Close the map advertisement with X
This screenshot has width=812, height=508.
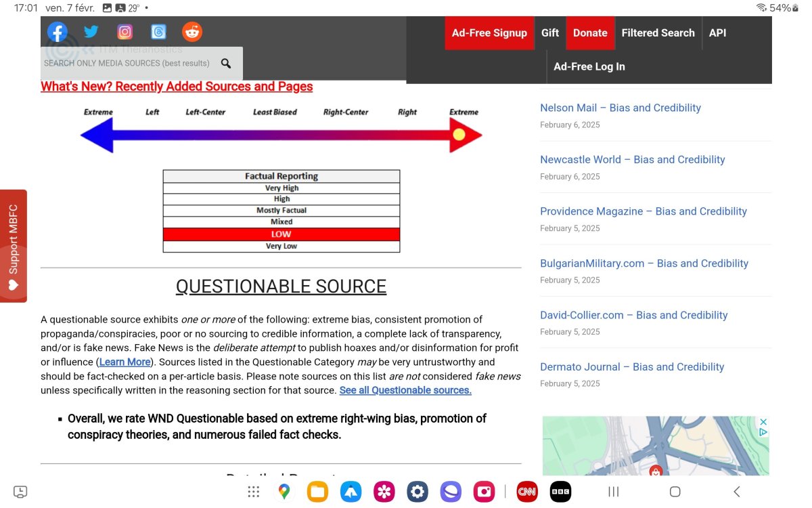tap(763, 421)
